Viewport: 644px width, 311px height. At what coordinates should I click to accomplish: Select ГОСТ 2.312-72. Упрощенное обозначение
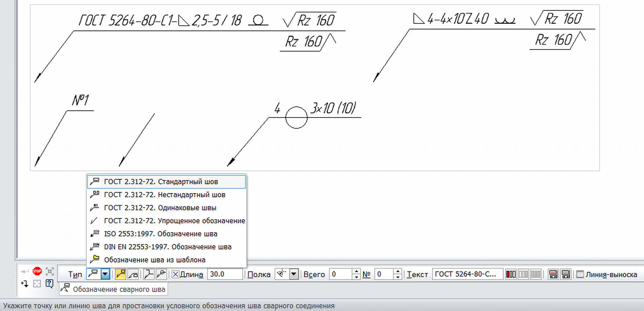(166, 221)
